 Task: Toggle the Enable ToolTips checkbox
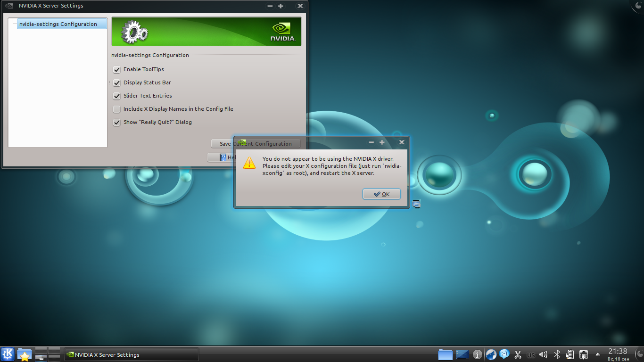coord(117,69)
